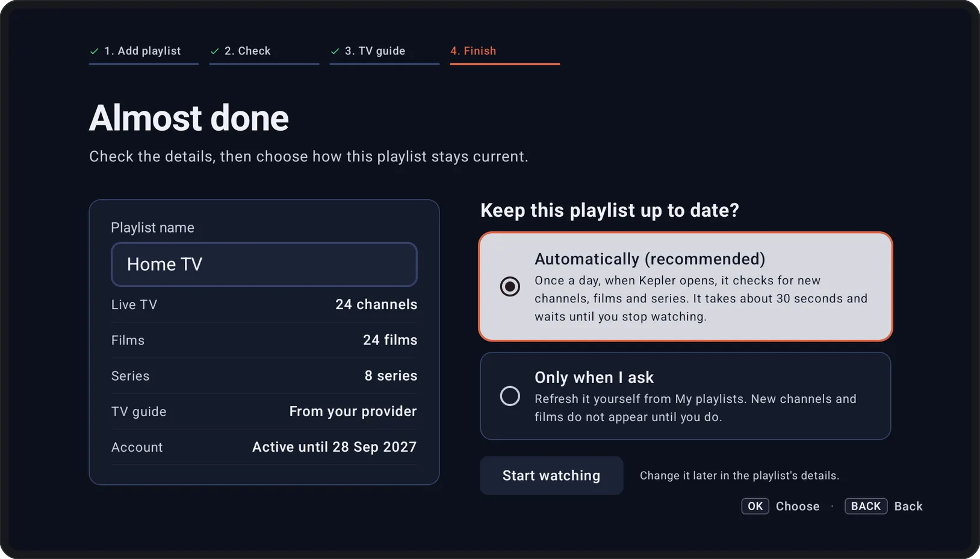Click the '24 films' value
Viewport: 980px width, 559px height.
[x=390, y=340]
